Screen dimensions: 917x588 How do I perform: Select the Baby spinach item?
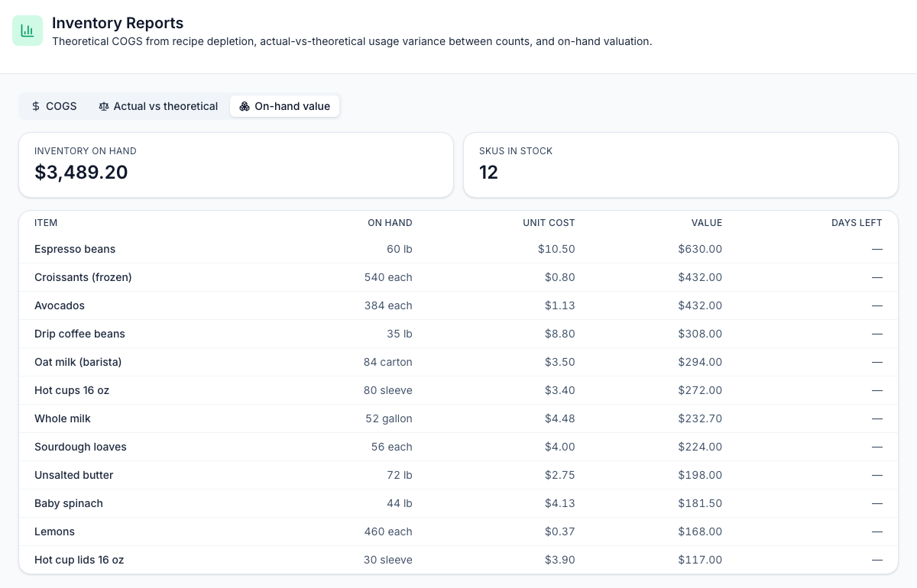[x=69, y=503]
